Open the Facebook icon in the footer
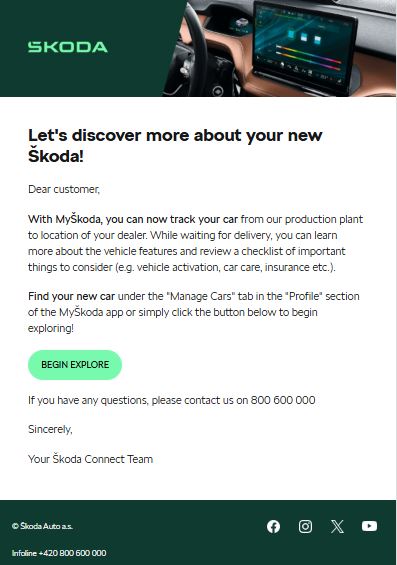 point(273,526)
